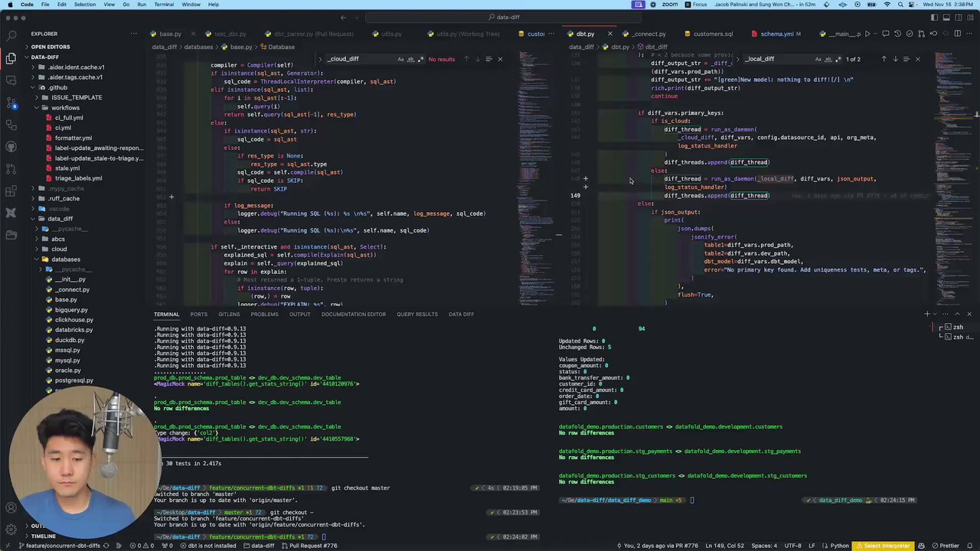Screen dimensions: 980x551
Task: Expand the Timeline section
Action: coord(43,536)
